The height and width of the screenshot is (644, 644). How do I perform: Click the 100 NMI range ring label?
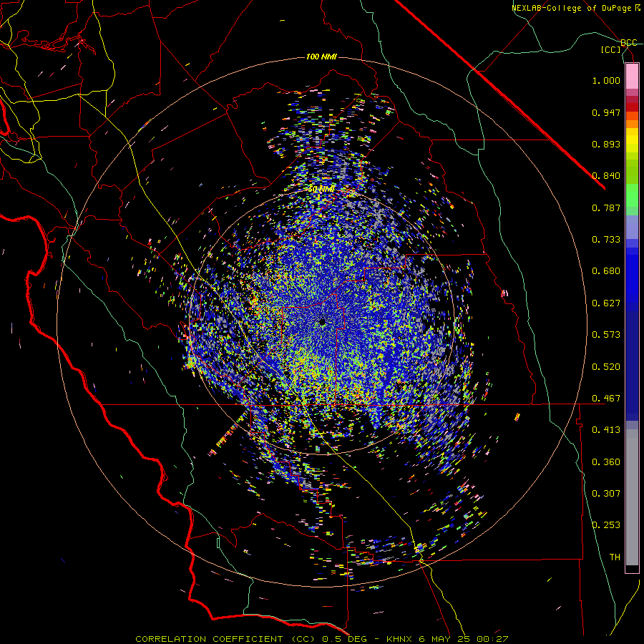[x=321, y=57]
